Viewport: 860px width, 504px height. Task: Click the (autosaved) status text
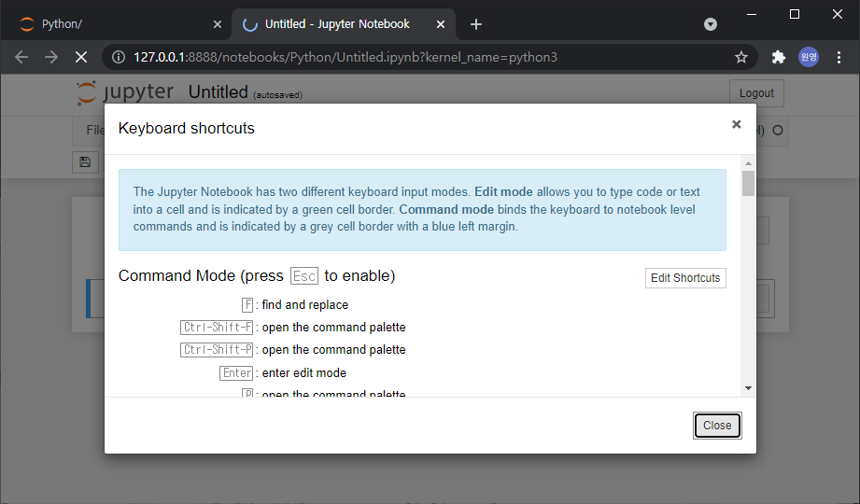tap(277, 95)
